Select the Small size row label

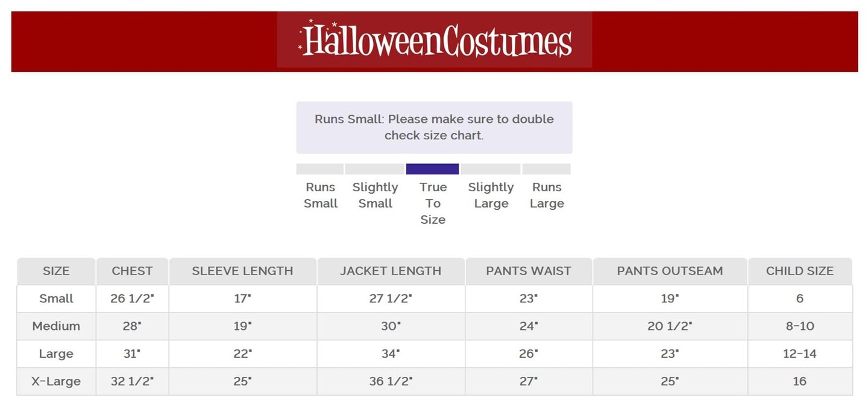click(56, 299)
